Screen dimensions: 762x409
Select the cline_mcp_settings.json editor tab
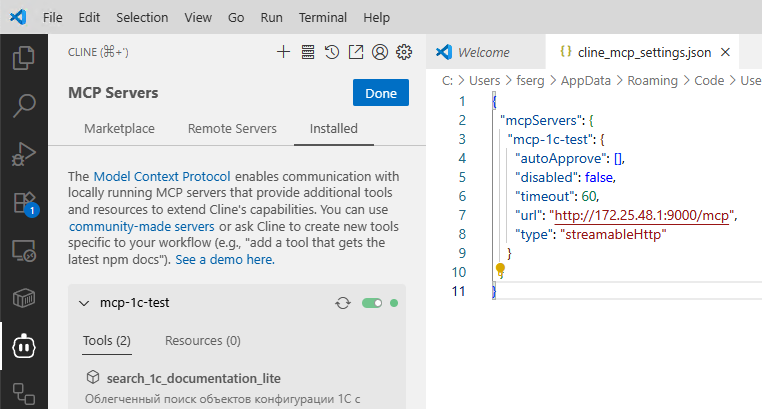644,52
